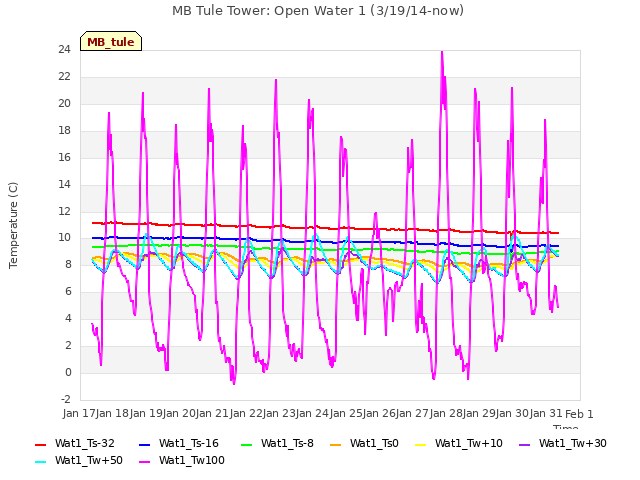The image size is (640, 480).
Task: Click the Jan 30 x-axis tick label
Action: coord(513,413)
